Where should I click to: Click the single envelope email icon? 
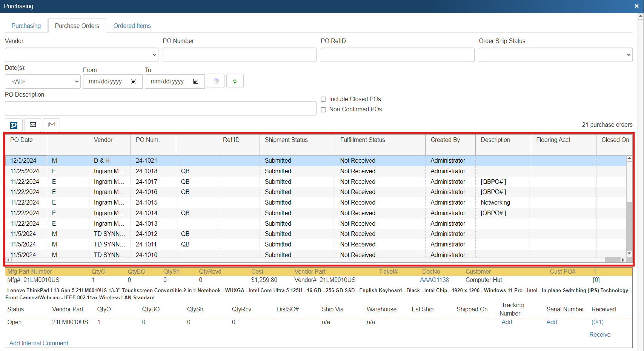click(33, 125)
